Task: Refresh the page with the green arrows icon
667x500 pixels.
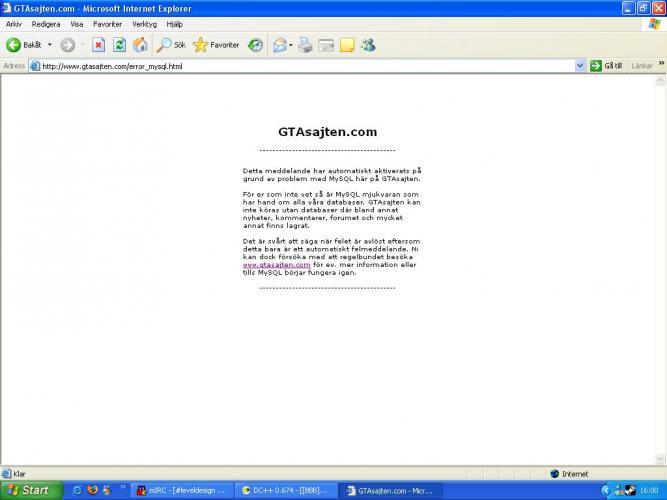Action: click(x=120, y=45)
